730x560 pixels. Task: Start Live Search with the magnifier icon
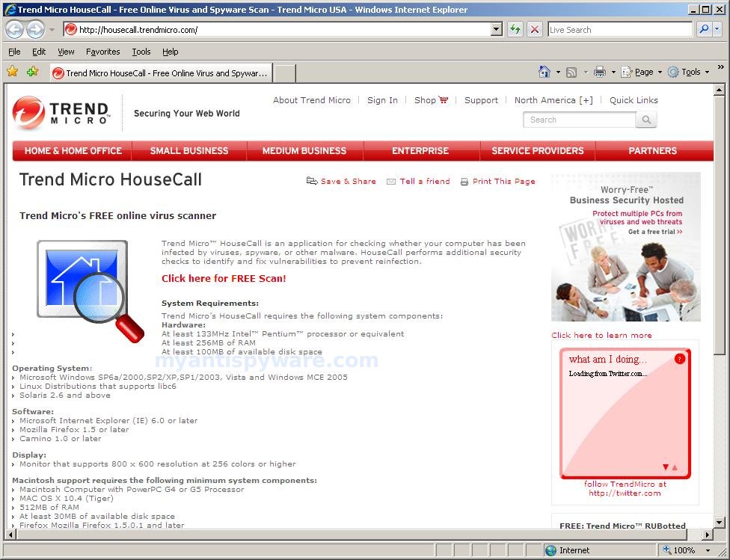(704, 30)
